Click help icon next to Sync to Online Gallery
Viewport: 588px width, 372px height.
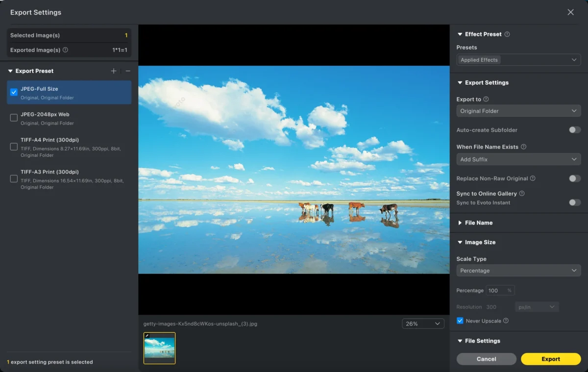[x=522, y=194]
